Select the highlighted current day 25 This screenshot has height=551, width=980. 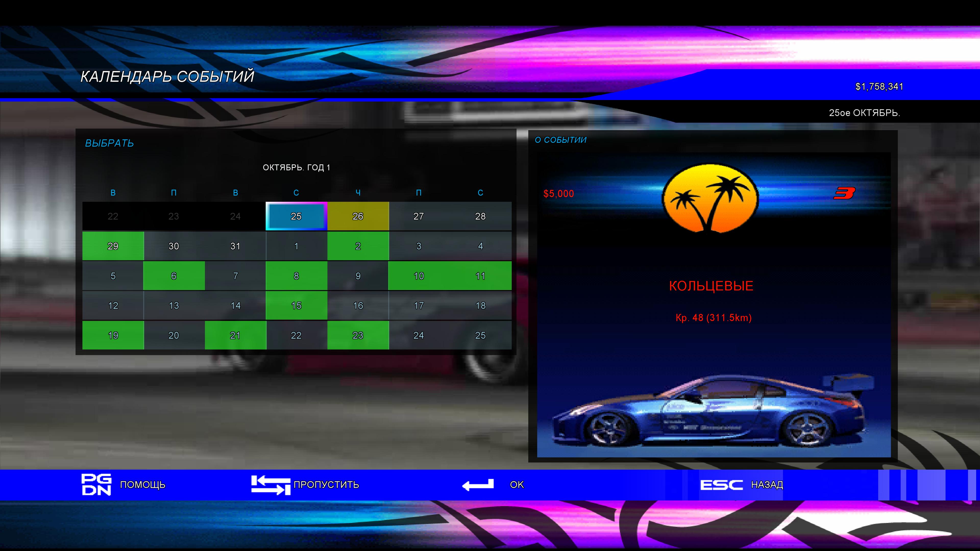click(296, 216)
